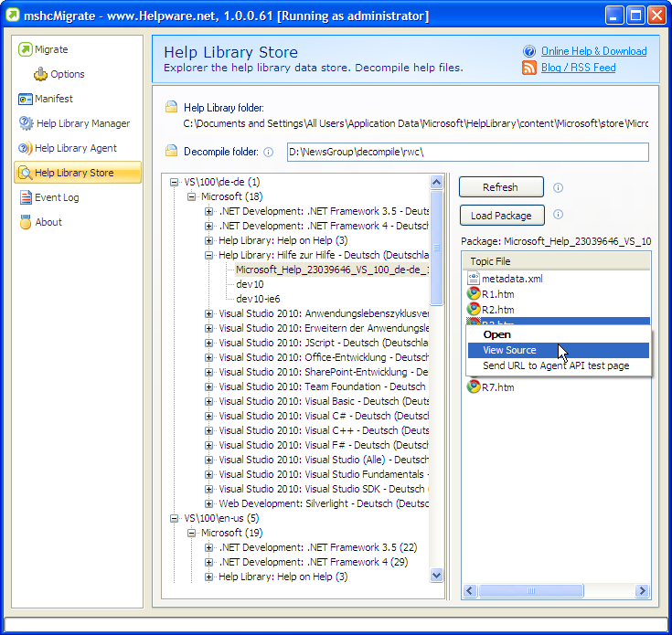Click the tree vertical scrollbar thumb
This screenshot has height=635, width=672.
tap(436, 248)
